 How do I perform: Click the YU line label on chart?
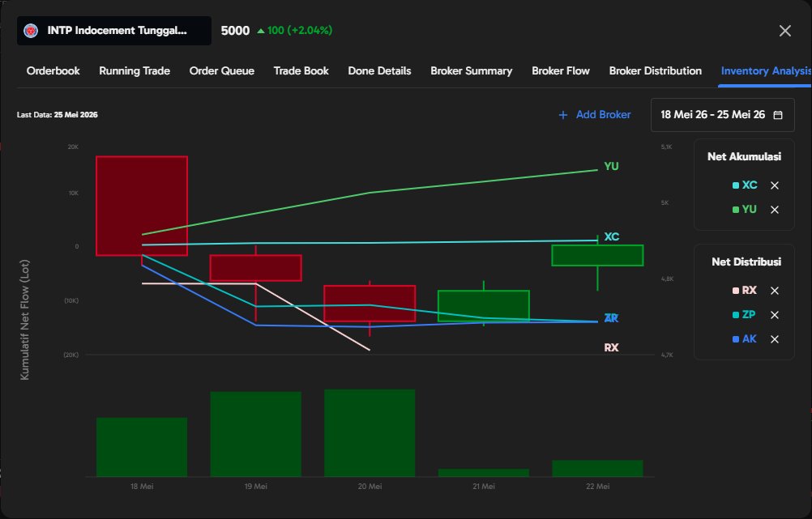tap(612, 167)
